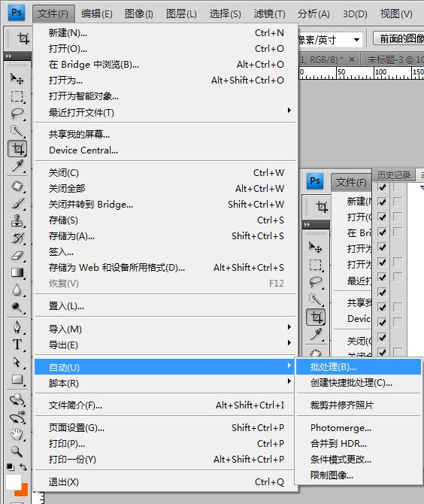Open the 导入(M) submenu
The image size is (424, 504).
point(165,329)
